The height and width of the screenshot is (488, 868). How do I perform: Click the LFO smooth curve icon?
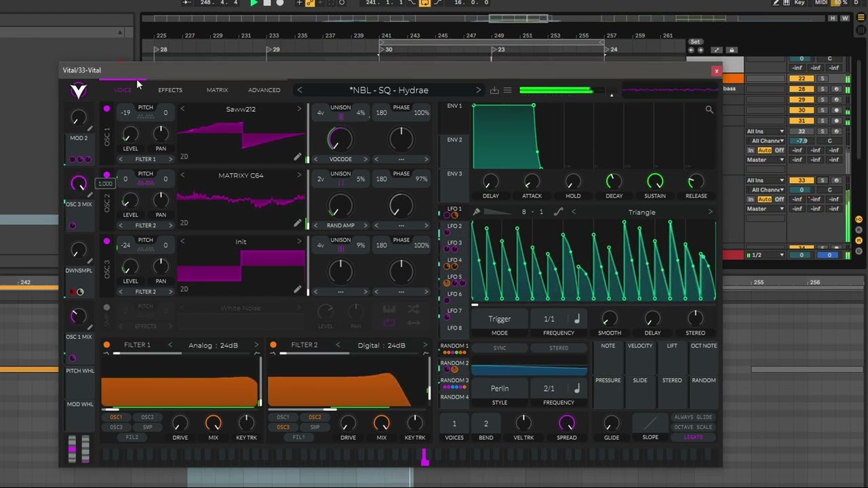[x=558, y=212]
